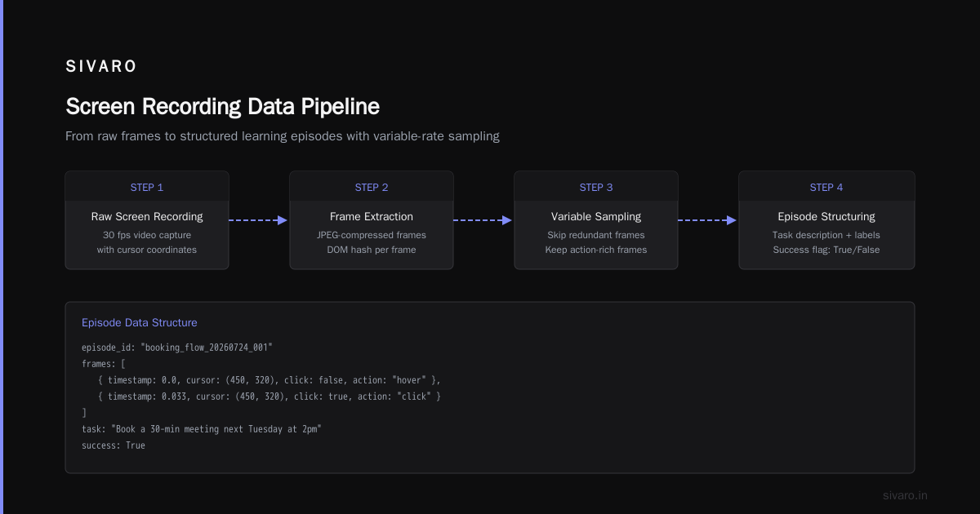The height and width of the screenshot is (514, 980).
Task: Click the frame entry with action "click"
Action: (269, 397)
